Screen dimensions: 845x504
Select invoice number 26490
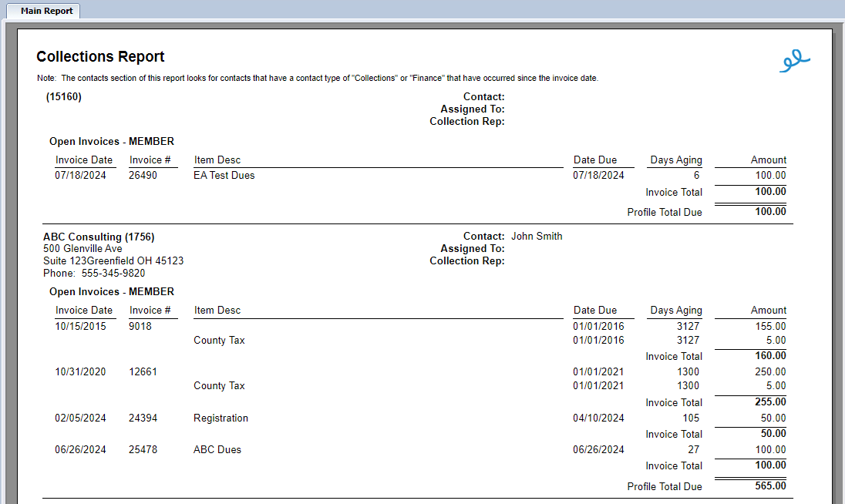143,176
